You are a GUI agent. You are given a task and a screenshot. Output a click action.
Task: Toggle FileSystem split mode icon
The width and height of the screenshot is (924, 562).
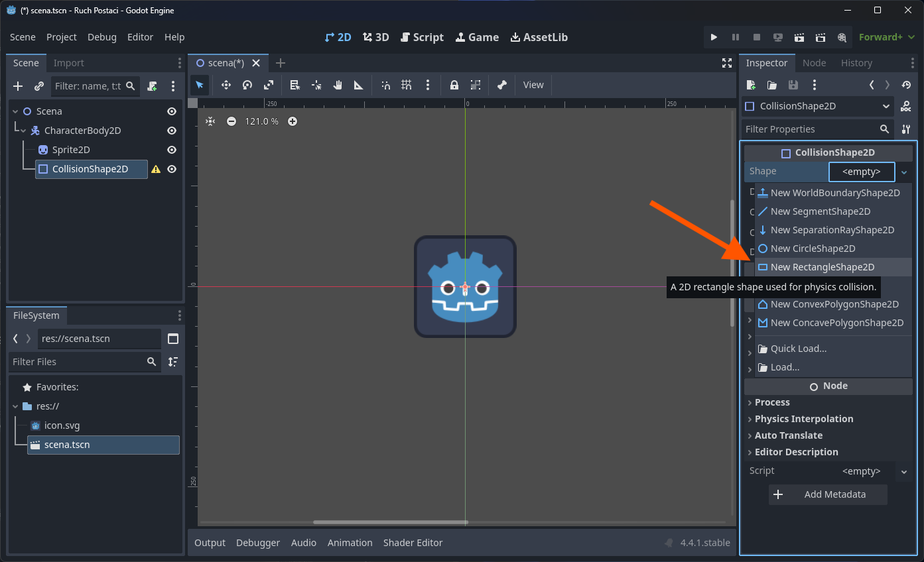click(173, 339)
